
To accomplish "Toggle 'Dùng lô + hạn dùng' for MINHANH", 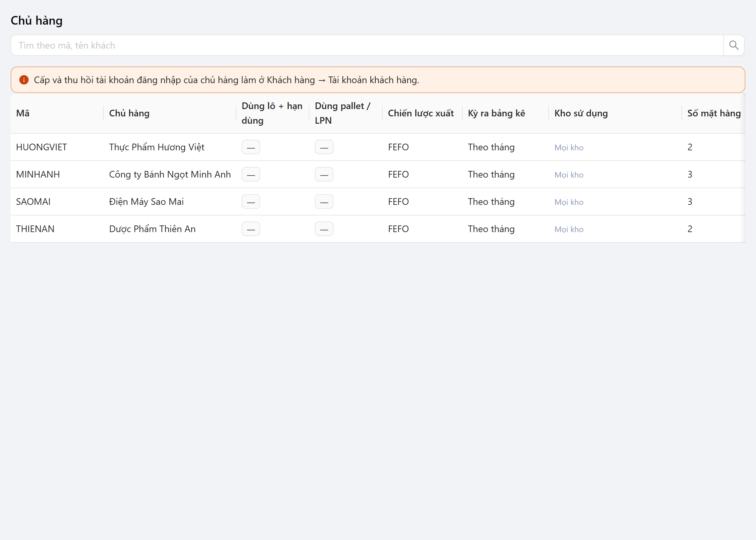I will pyautogui.click(x=251, y=174).
